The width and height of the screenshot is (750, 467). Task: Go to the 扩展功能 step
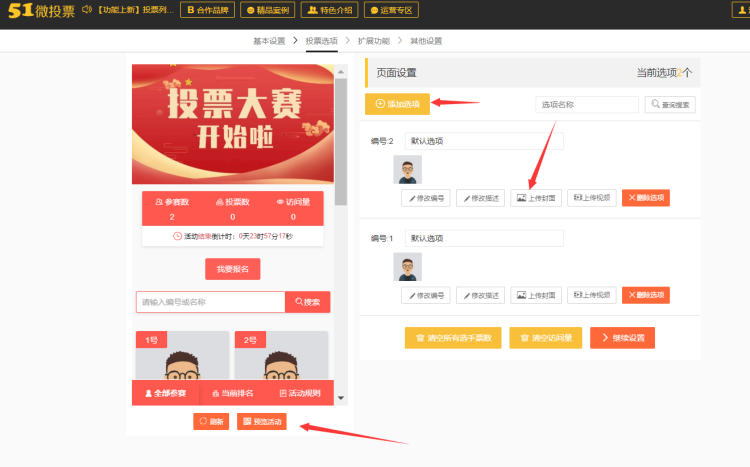[374, 41]
